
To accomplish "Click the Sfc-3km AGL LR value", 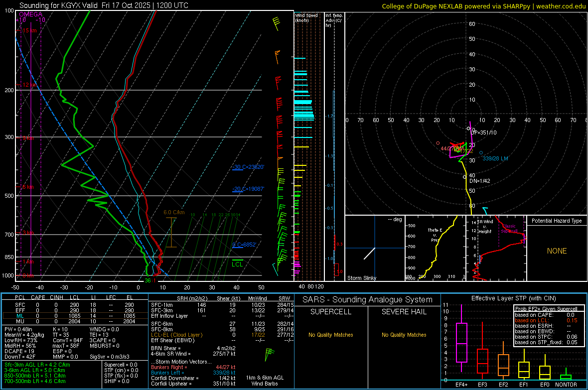I will [37, 365].
